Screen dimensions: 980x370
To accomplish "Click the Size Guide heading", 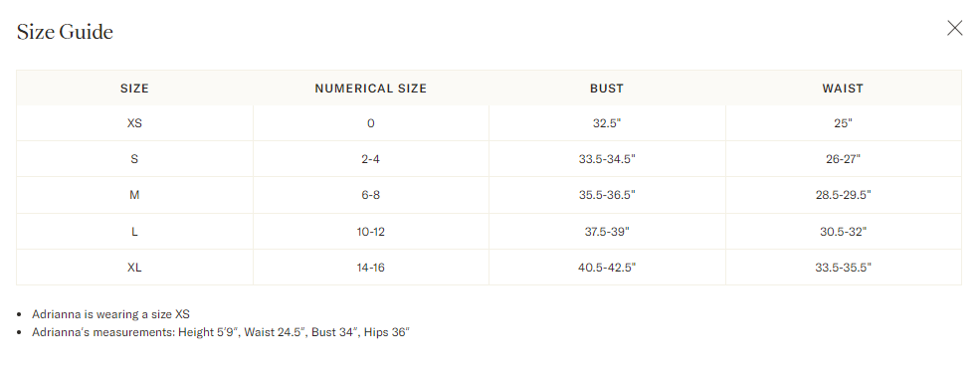I will coord(65,32).
